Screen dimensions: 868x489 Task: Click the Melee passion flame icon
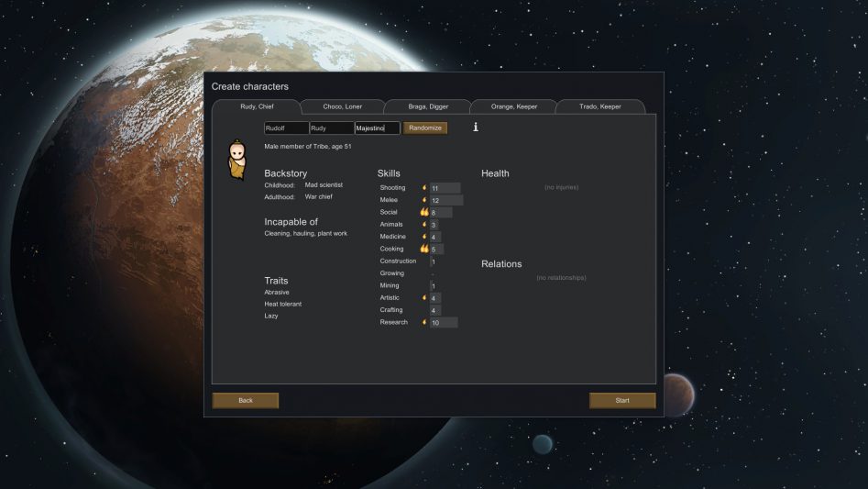click(x=424, y=200)
